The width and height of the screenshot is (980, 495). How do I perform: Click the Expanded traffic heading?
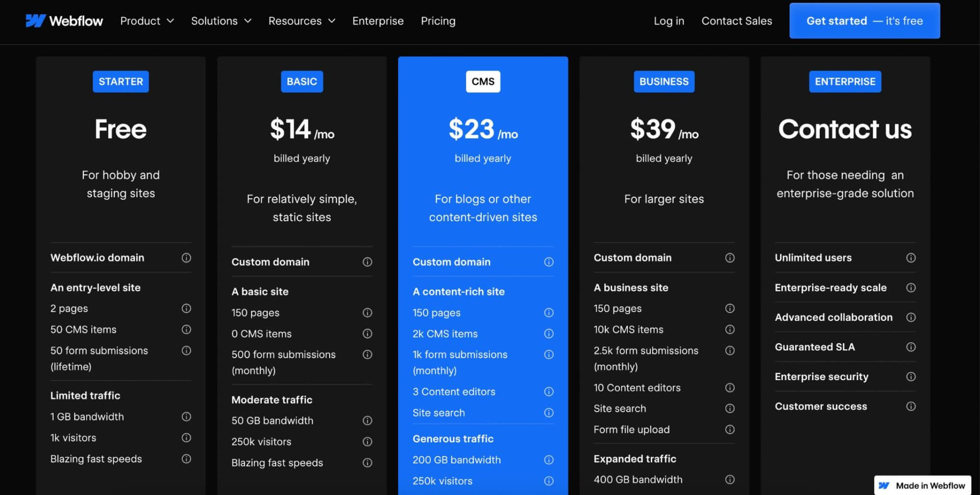(x=635, y=459)
